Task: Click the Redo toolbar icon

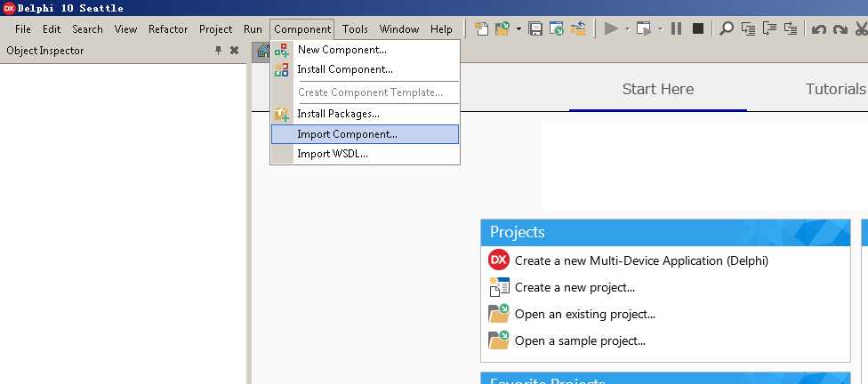Action: [840, 29]
